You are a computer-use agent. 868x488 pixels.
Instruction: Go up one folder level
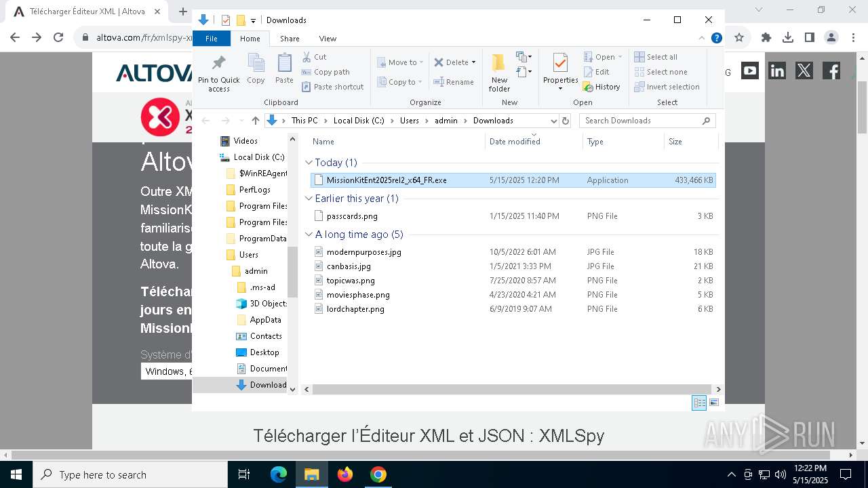255,121
